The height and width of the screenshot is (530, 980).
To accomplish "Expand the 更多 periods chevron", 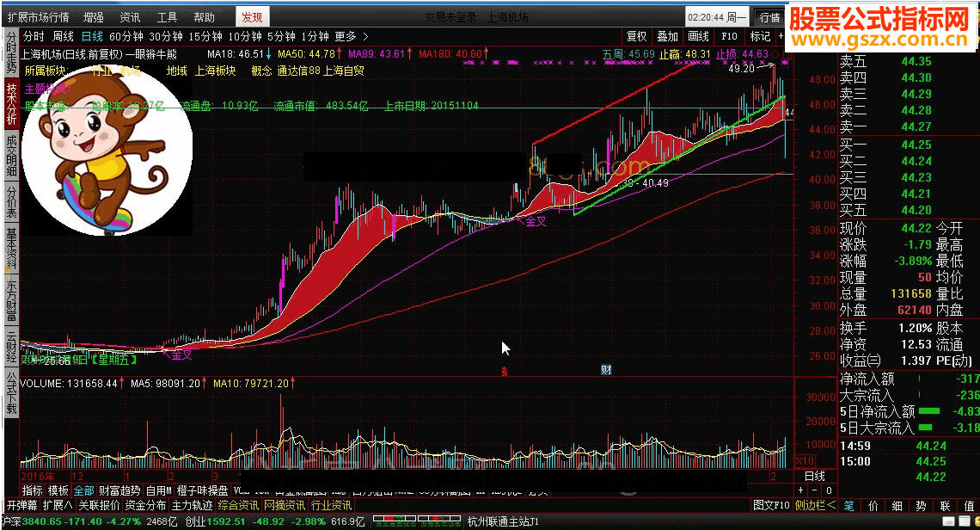I will click(x=365, y=37).
